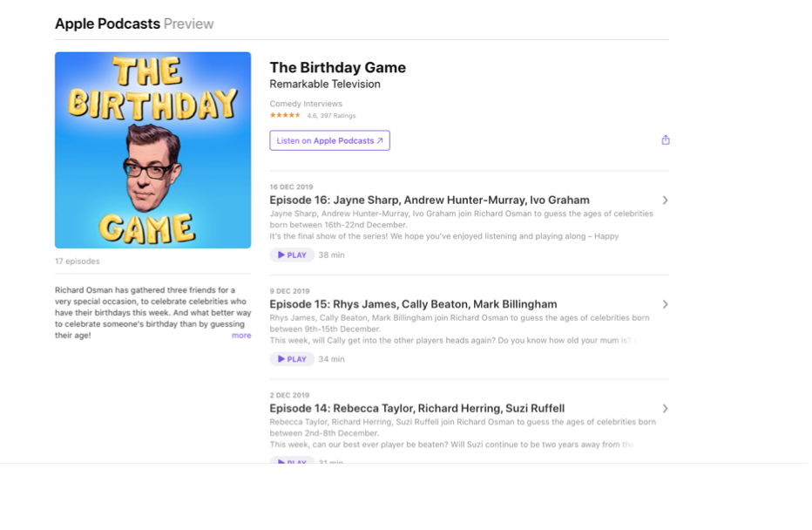Open Episode 16 title link
812x530 pixels.
[430, 200]
